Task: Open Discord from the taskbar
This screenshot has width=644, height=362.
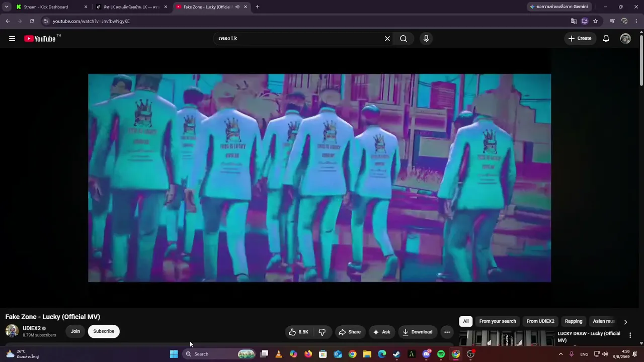Action: [x=426, y=354]
